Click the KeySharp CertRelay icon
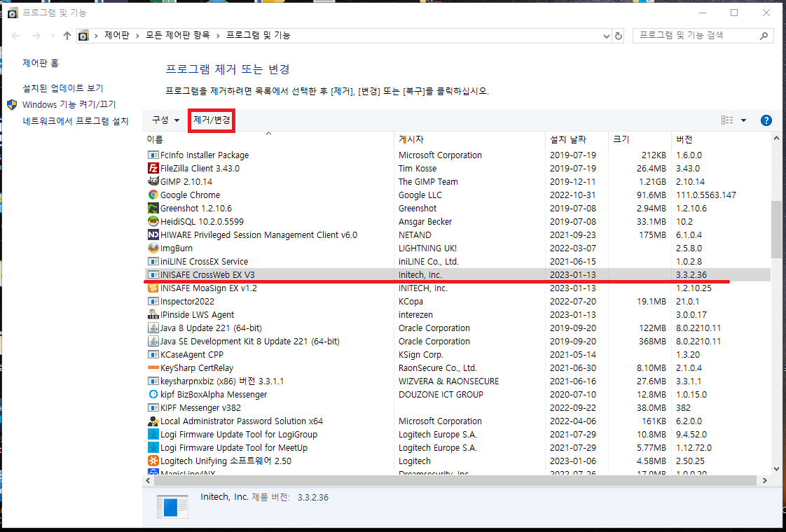Image resolution: width=786 pixels, height=532 pixels. pyautogui.click(x=153, y=367)
